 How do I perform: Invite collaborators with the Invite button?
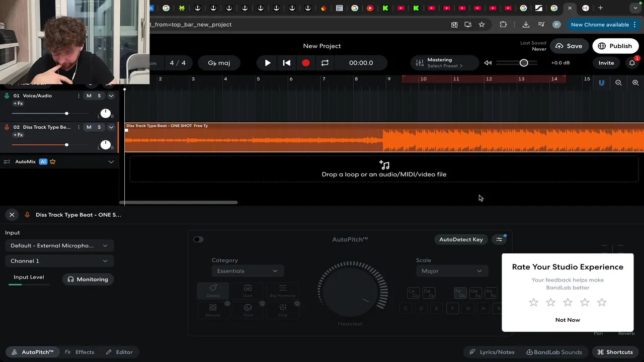tap(606, 63)
